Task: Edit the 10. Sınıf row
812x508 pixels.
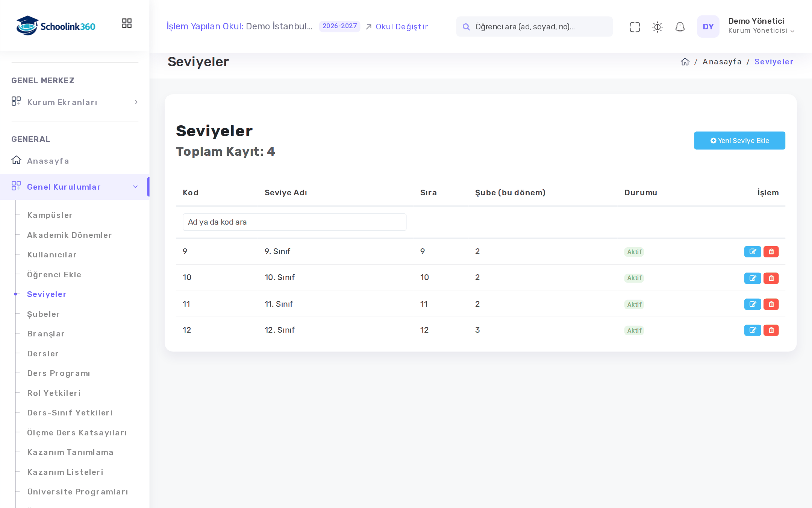Action: click(x=753, y=278)
